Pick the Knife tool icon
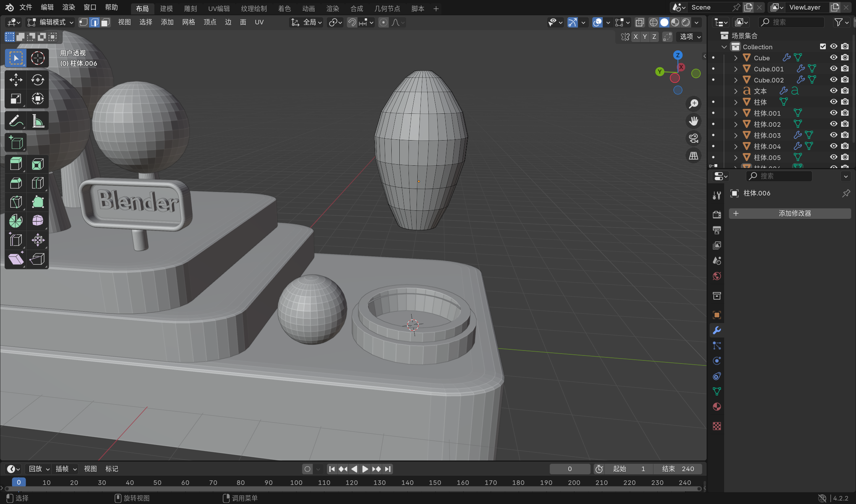The height and width of the screenshot is (504, 856). tap(16, 202)
